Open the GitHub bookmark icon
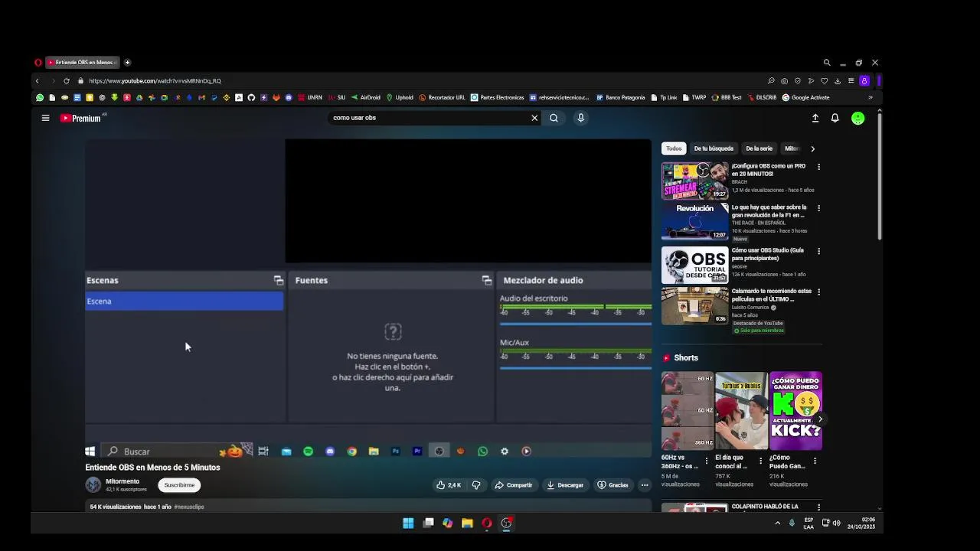Screen dimensions: 980x551 [251, 98]
